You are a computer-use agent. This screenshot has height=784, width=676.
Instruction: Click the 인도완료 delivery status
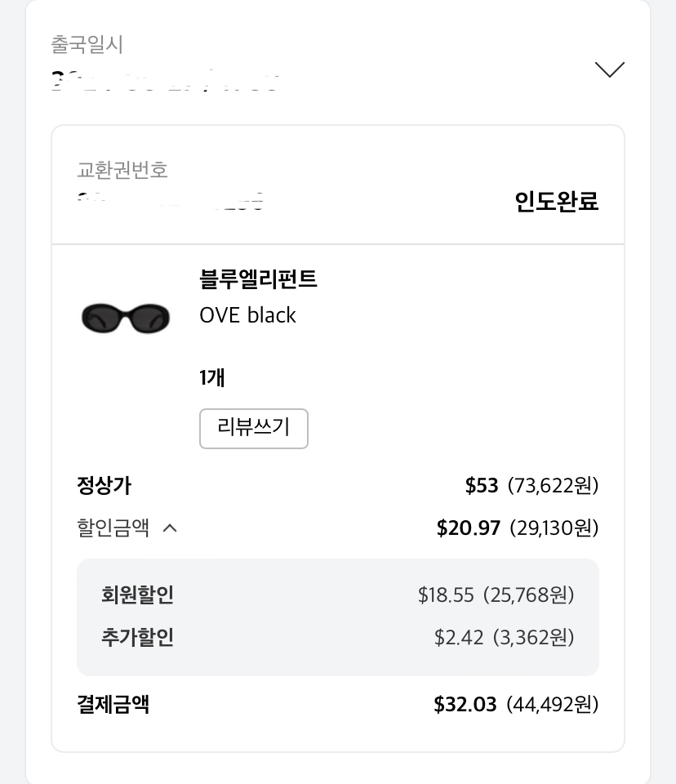click(557, 202)
